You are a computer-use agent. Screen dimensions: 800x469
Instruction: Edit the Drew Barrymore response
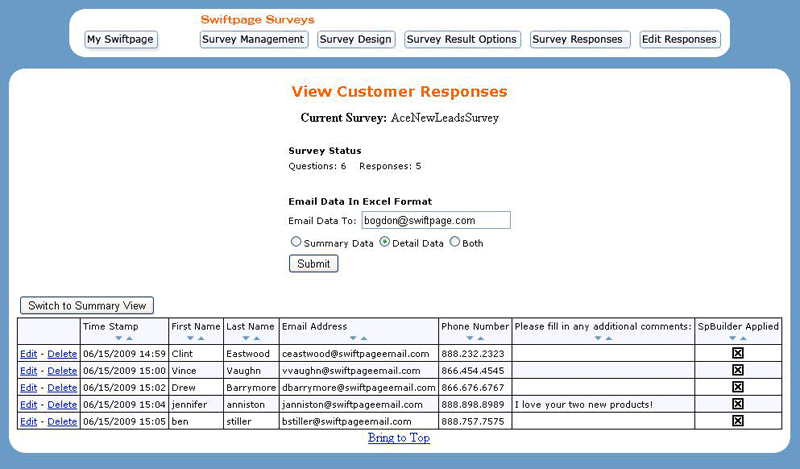pos(29,387)
